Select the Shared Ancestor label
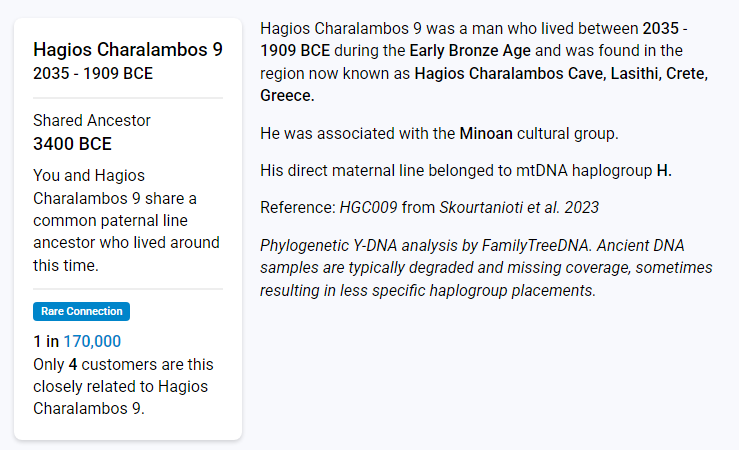Viewport: 739px width, 450px height. pos(91,121)
